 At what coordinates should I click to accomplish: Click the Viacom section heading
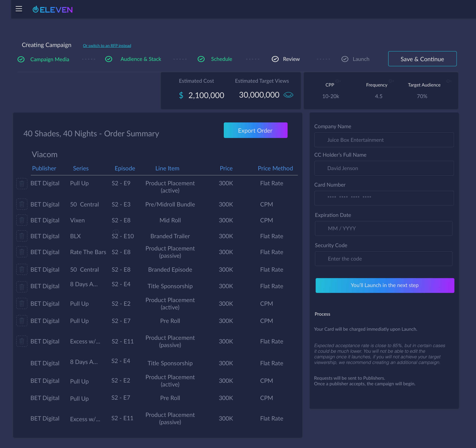click(x=45, y=154)
